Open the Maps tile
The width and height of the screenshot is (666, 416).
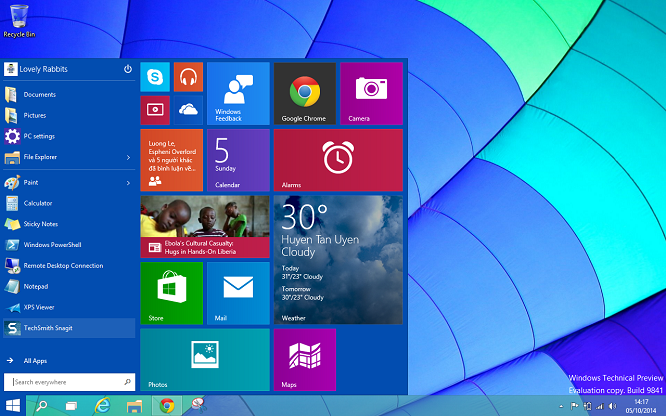(305, 360)
